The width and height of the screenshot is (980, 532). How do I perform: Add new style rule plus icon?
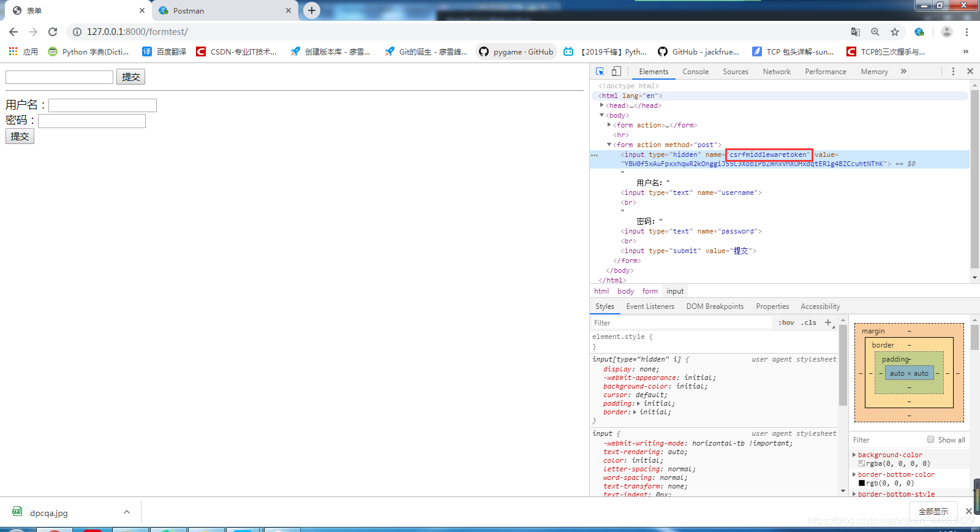pyautogui.click(x=828, y=322)
